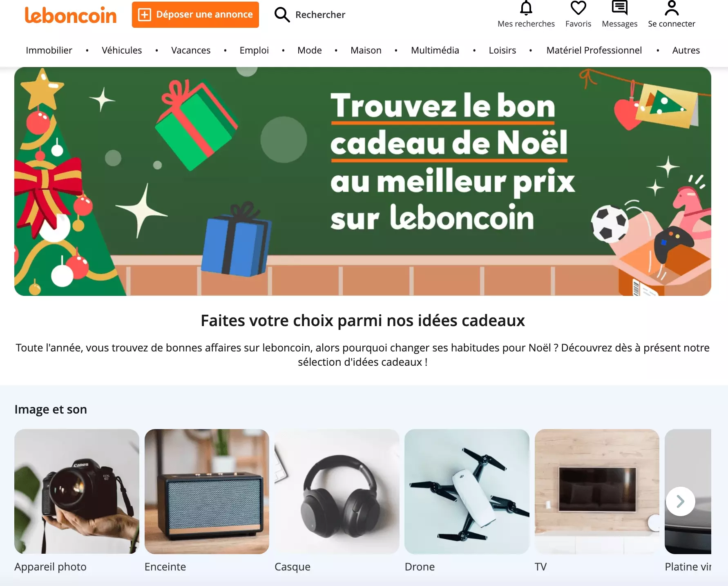Open the Véhicules category menu
Viewport: 728px width, 586px height.
click(122, 50)
